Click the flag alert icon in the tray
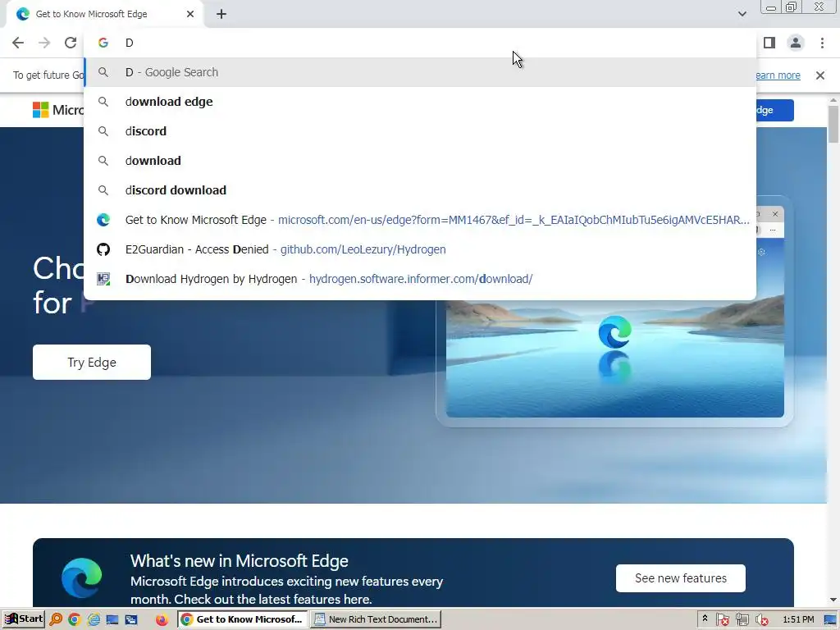 (x=722, y=620)
